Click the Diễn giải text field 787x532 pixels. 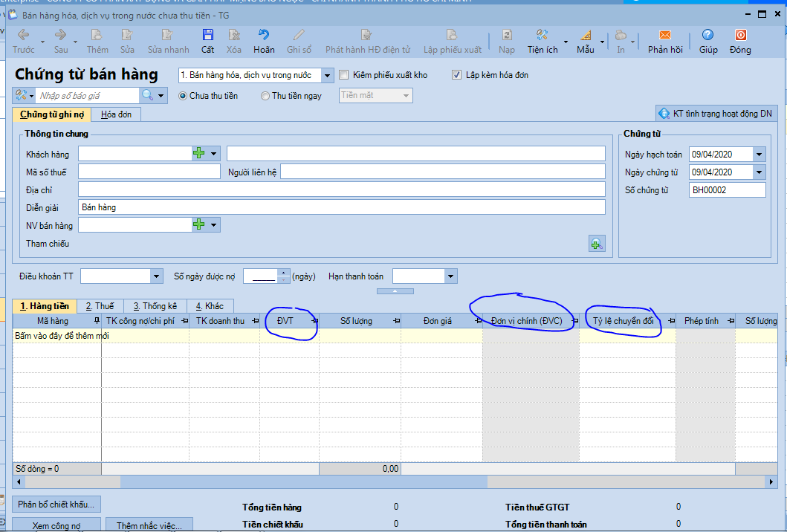pyautogui.click(x=342, y=207)
